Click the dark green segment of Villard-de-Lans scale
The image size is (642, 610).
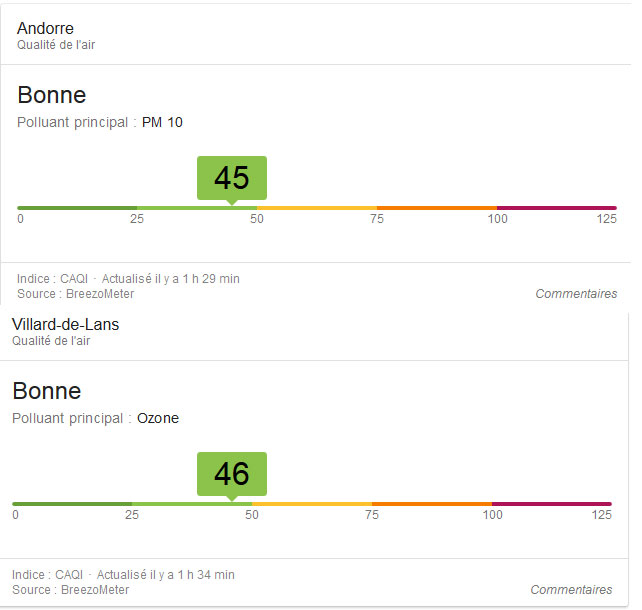pyautogui.click(x=72, y=504)
